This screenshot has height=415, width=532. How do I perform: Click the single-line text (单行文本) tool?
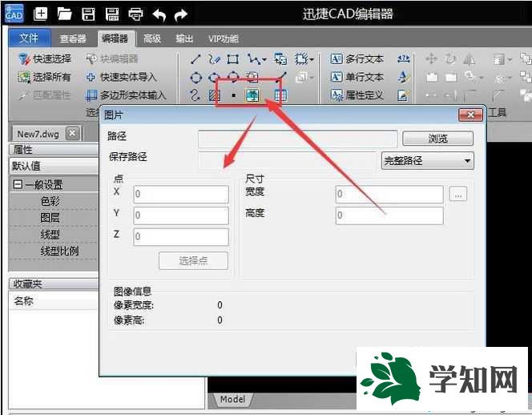pyautogui.click(x=357, y=77)
